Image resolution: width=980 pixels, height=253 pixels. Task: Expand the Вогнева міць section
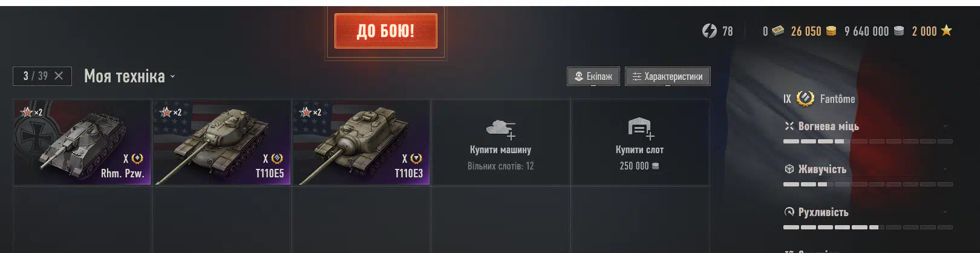(945, 126)
